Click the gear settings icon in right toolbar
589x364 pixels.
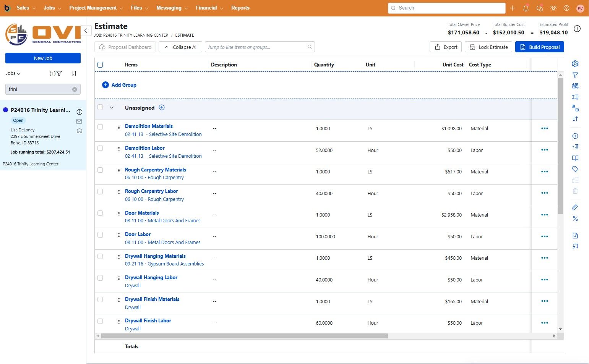[575, 64]
